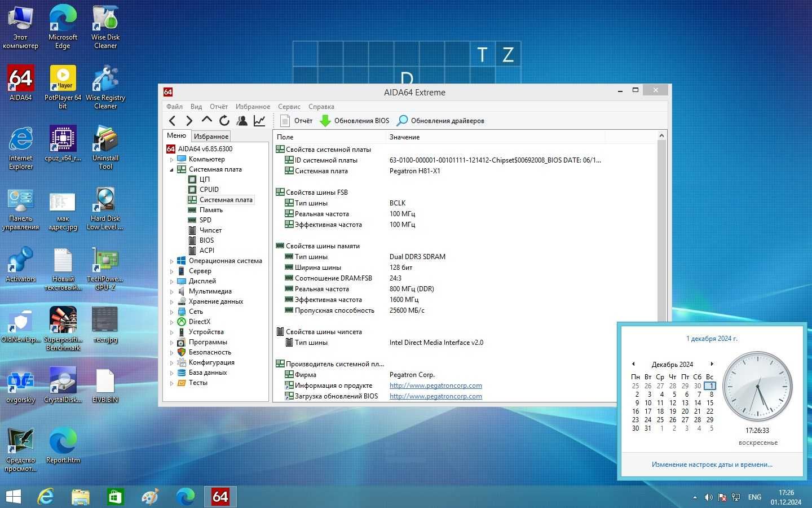Open TechPowerUp GPU-Z desktop icon
Viewport: 812px width, 508px height.
tap(105, 268)
